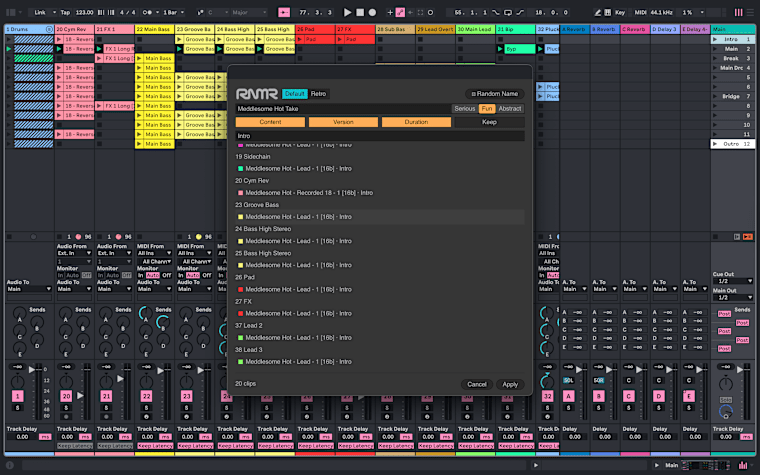Image resolution: width=760 pixels, height=475 pixels.
Task: Open Audio To dropdown on 1 Drums track
Action: pos(29,289)
